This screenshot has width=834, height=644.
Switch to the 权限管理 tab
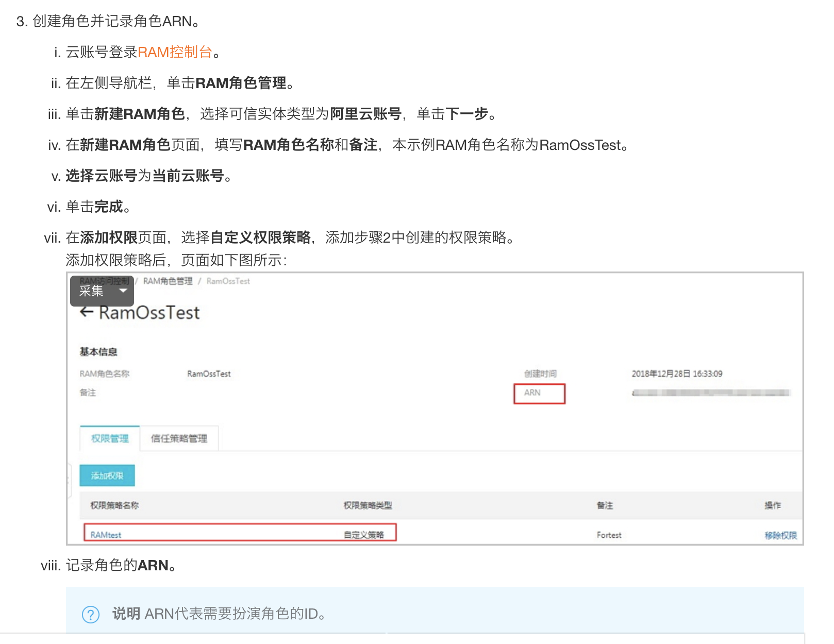coord(110,438)
